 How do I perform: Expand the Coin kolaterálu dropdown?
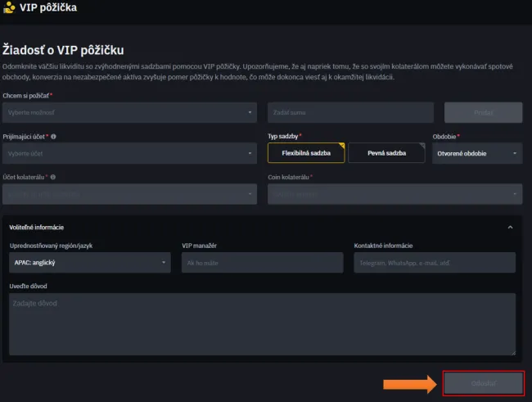(394, 194)
